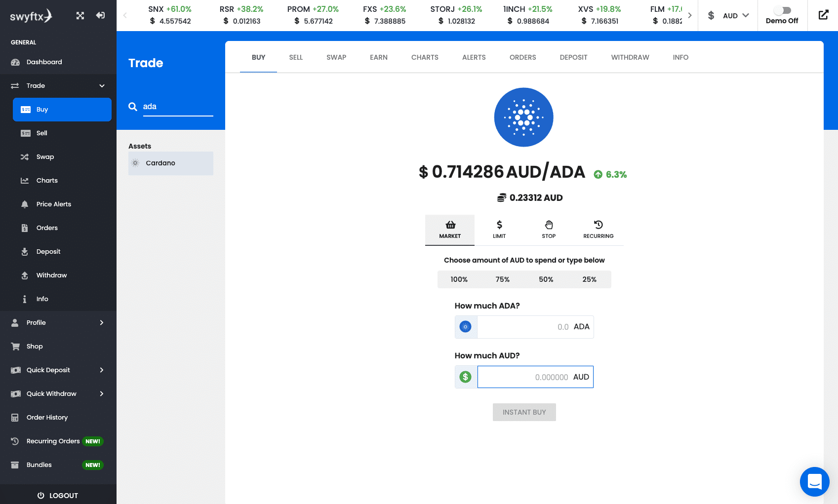The image size is (838, 504).
Task: Click the INSTANT BUY button
Action: tap(524, 412)
